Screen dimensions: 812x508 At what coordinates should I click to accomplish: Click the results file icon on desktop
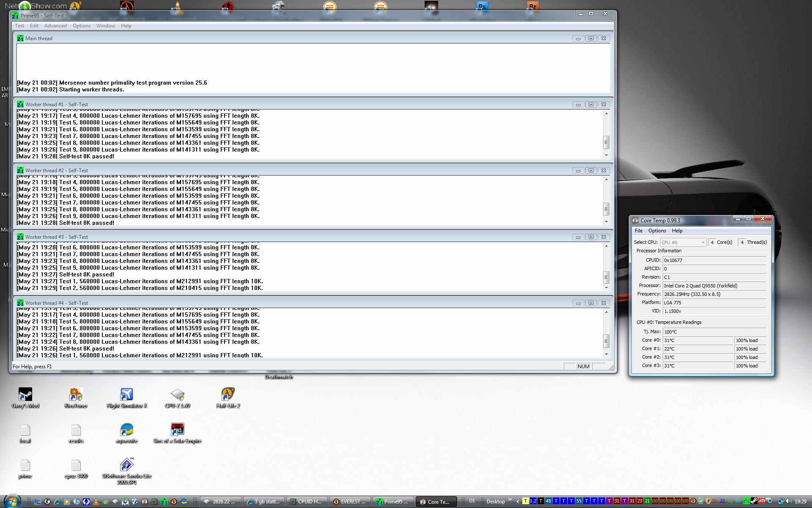[x=76, y=433]
